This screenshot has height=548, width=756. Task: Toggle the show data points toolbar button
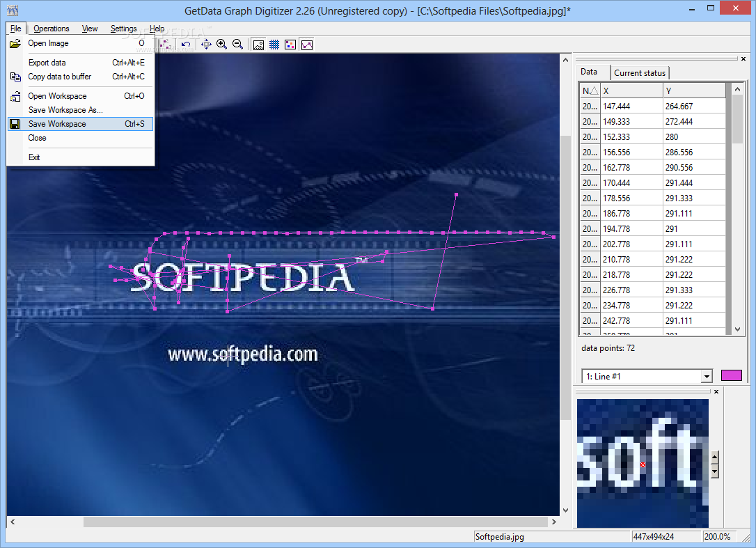point(290,45)
